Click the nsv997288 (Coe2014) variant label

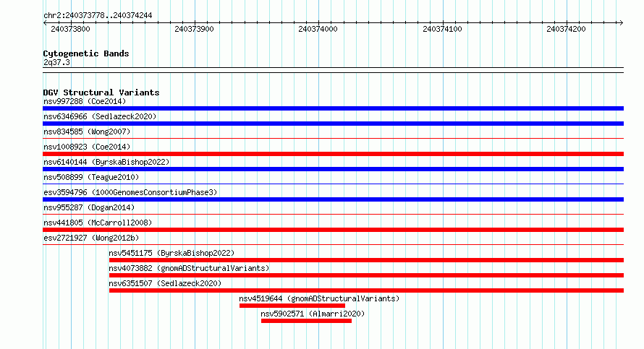tap(85, 101)
